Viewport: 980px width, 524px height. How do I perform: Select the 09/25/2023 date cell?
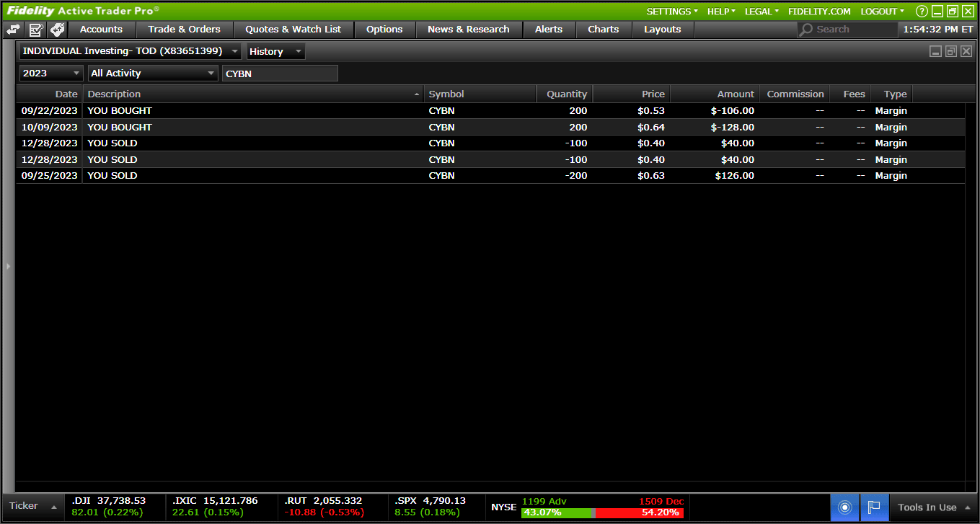pyautogui.click(x=50, y=176)
